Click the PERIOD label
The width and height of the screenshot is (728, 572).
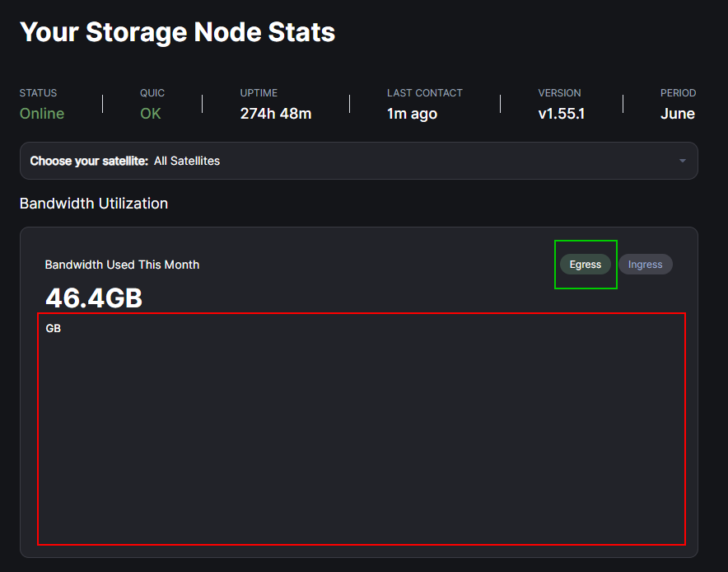point(678,93)
